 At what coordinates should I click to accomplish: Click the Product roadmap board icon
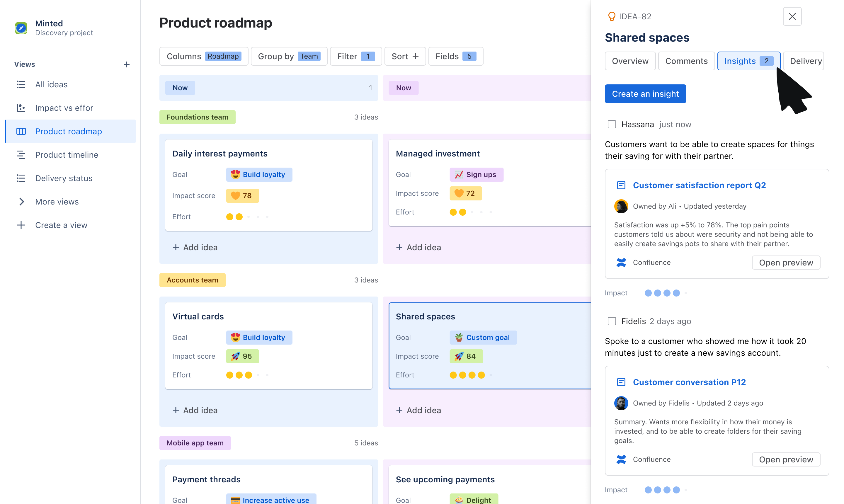coord(21,131)
